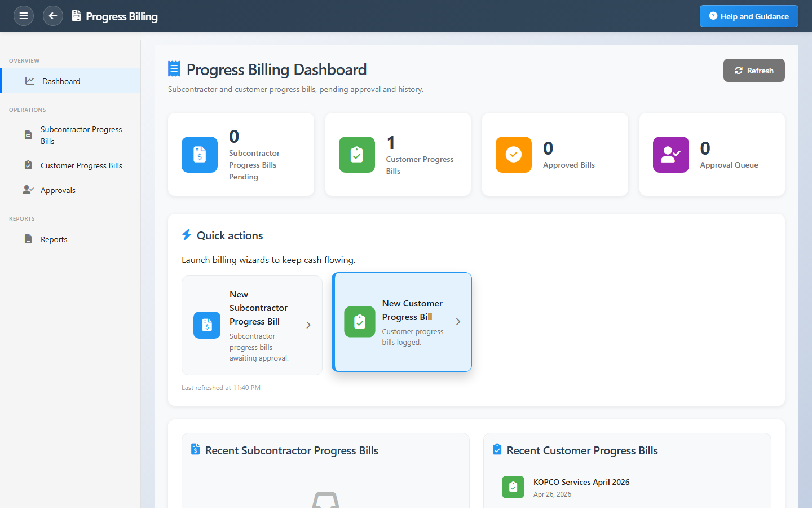This screenshot has width=812, height=508.
Task: Open Subcontractor Progress Bills sidebar item
Action: coord(70,135)
